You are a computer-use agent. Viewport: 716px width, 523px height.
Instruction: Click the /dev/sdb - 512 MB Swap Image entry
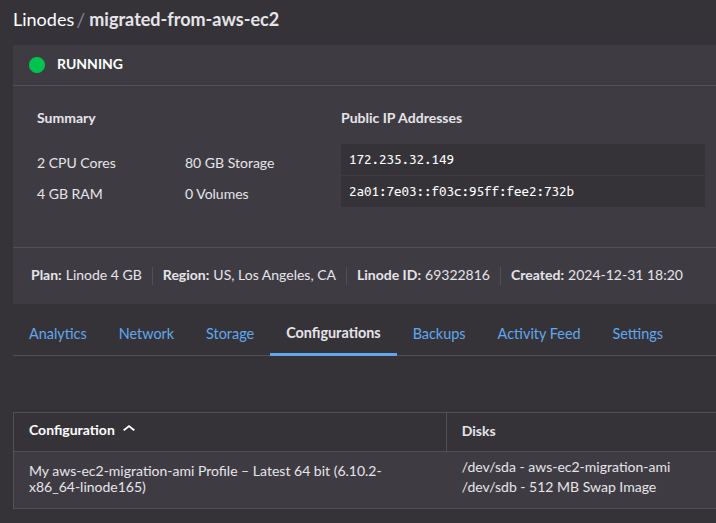pyautogui.click(x=559, y=487)
